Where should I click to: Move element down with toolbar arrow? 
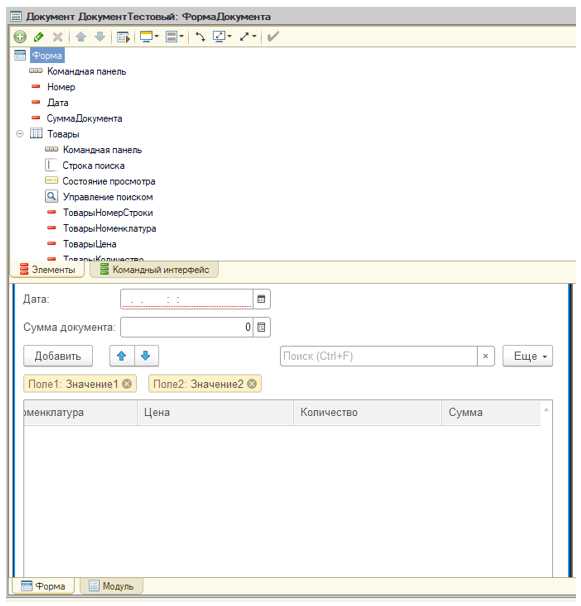click(100, 37)
